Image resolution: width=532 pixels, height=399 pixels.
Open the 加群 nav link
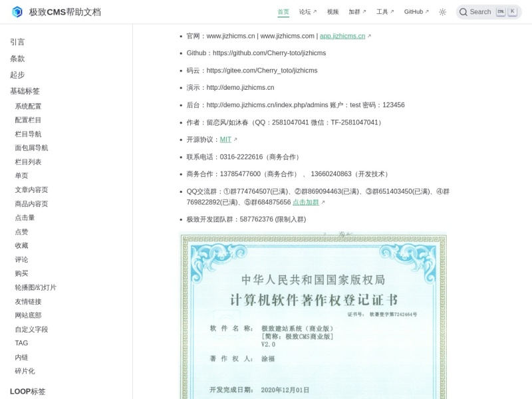(357, 12)
